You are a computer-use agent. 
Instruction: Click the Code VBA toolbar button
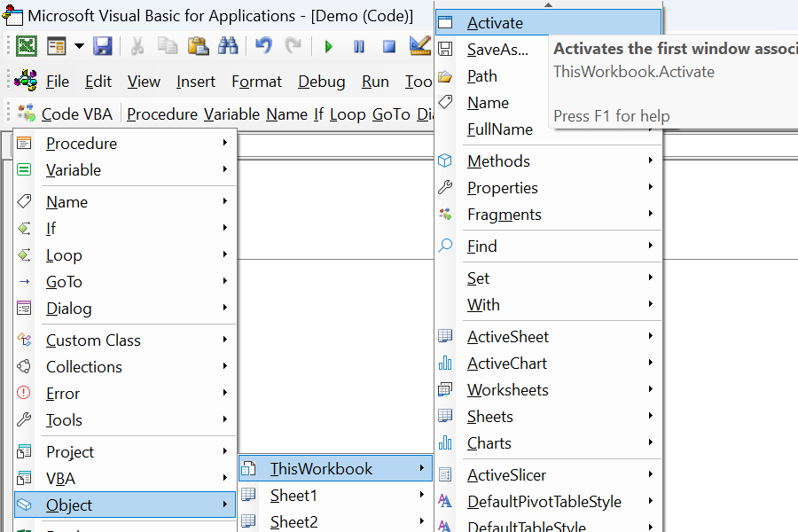pyautogui.click(x=65, y=114)
